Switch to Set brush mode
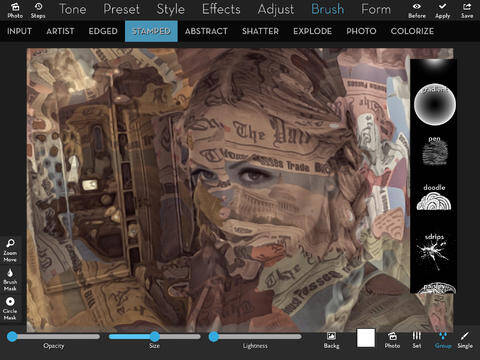 pyautogui.click(x=417, y=340)
